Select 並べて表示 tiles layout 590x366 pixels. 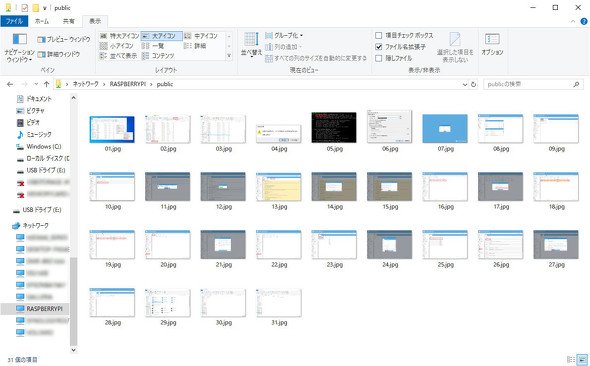pos(119,56)
